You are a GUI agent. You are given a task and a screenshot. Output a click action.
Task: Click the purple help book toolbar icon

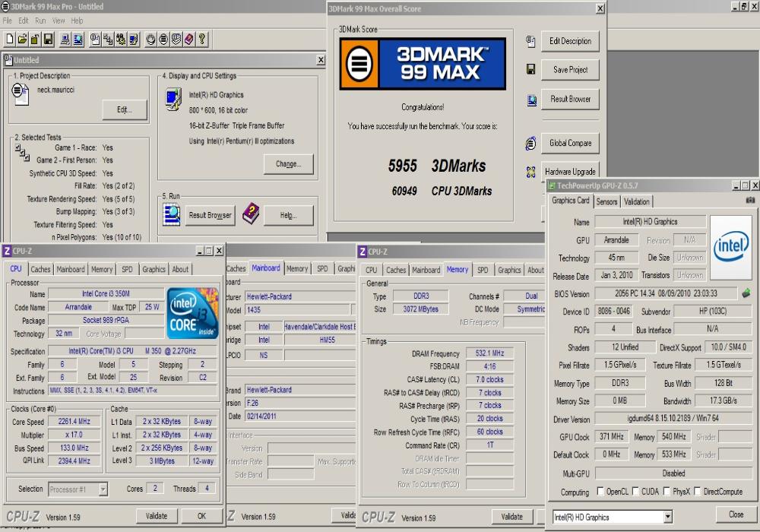(x=189, y=40)
